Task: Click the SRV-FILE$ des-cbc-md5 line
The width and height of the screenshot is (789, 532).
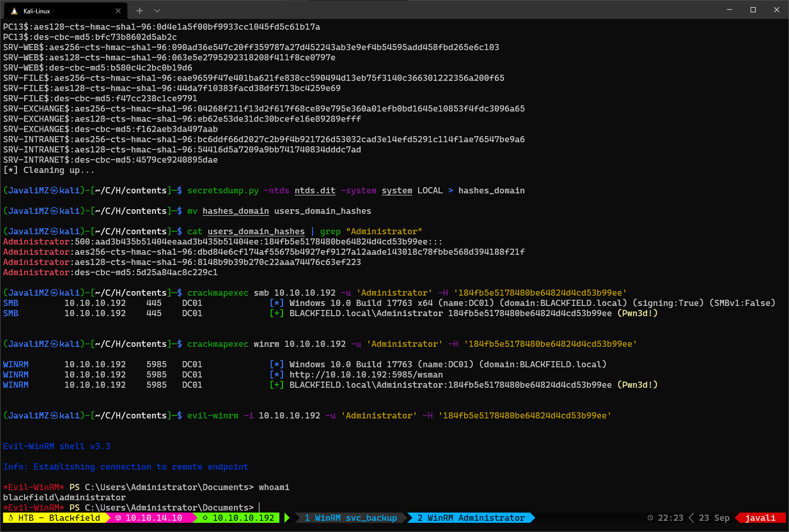Action: pos(100,98)
